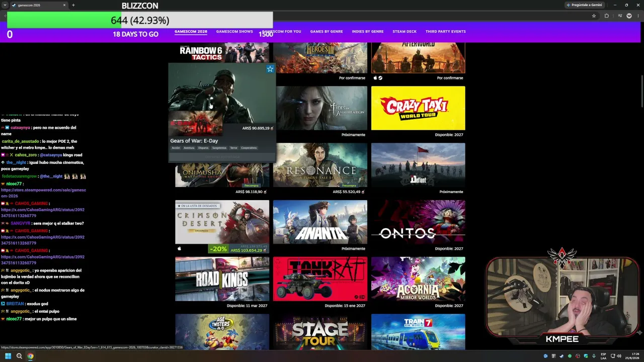Image resolution: width=644 pixels, height=362 pixels.
Task: Open the tab search dropdown arrow in Chrome
Action: click(x=5, y=5)
